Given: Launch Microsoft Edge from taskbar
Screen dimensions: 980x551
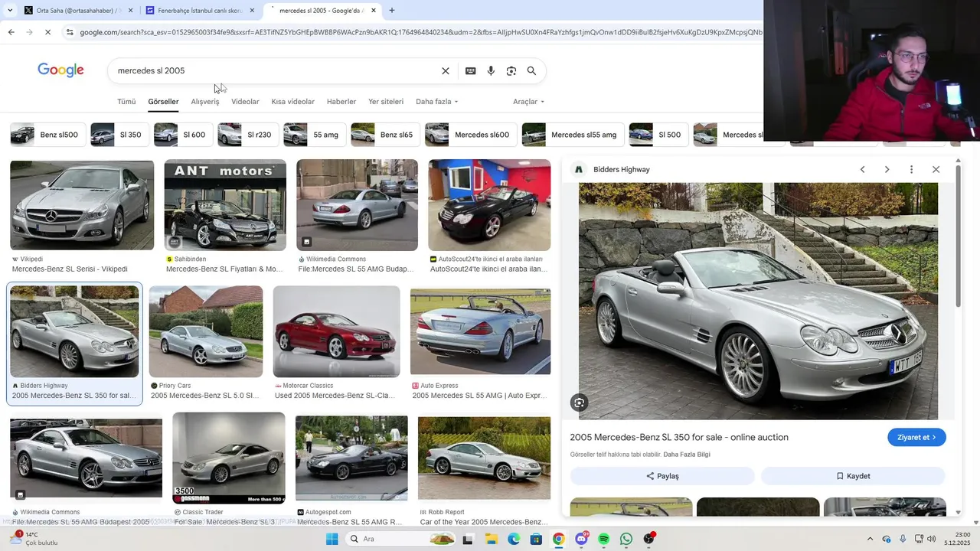Looking at the screenshot, I should coord(514,539).
